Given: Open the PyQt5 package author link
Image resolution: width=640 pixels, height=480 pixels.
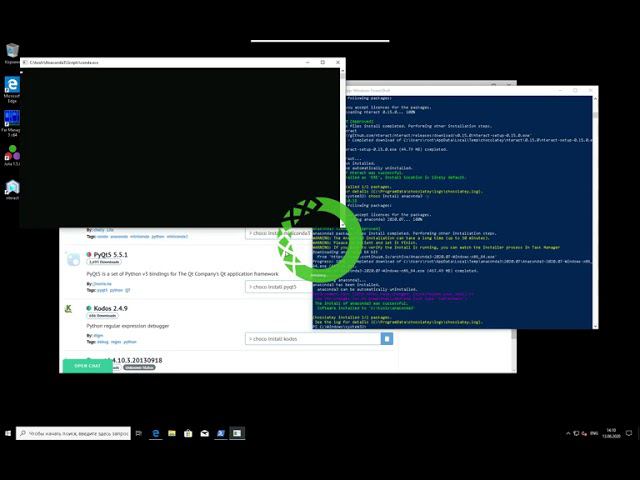Looking at the screenshot, I should (102, 284).
